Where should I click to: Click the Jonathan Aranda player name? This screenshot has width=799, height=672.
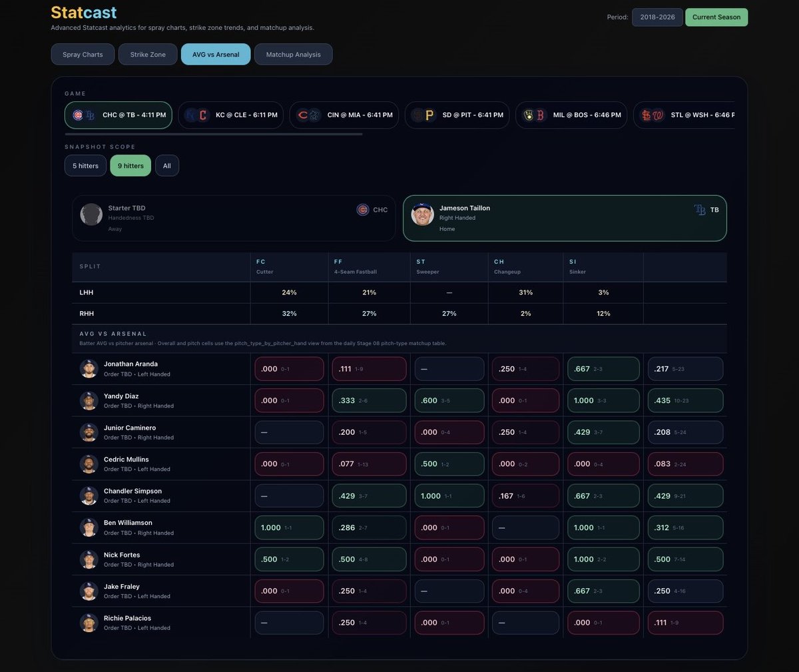point(131,364)
